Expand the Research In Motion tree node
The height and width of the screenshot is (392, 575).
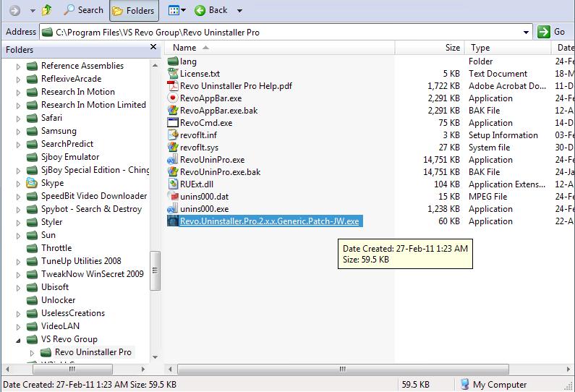pos(18,93)
